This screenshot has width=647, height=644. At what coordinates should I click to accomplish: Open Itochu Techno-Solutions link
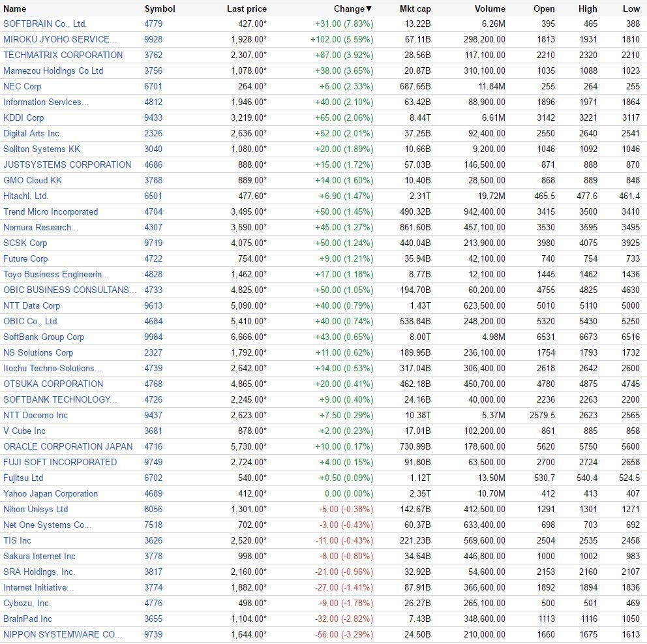52,369
